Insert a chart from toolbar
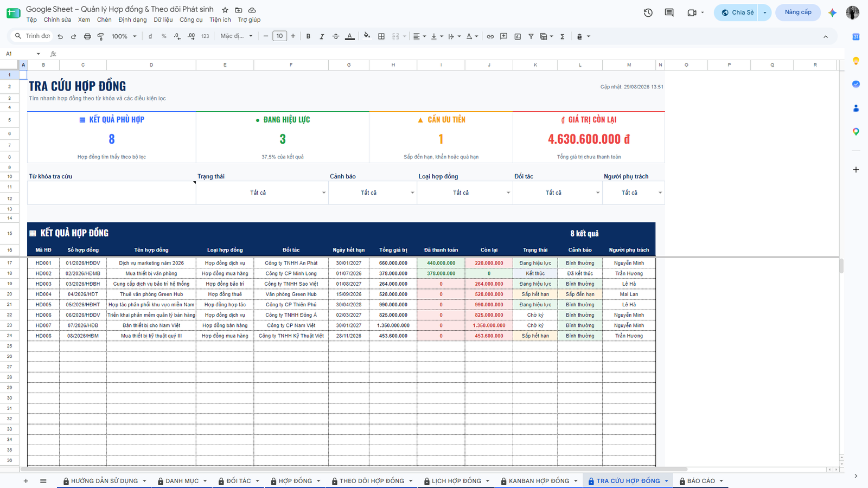This screenshot has height=488, width=868. 518,36
